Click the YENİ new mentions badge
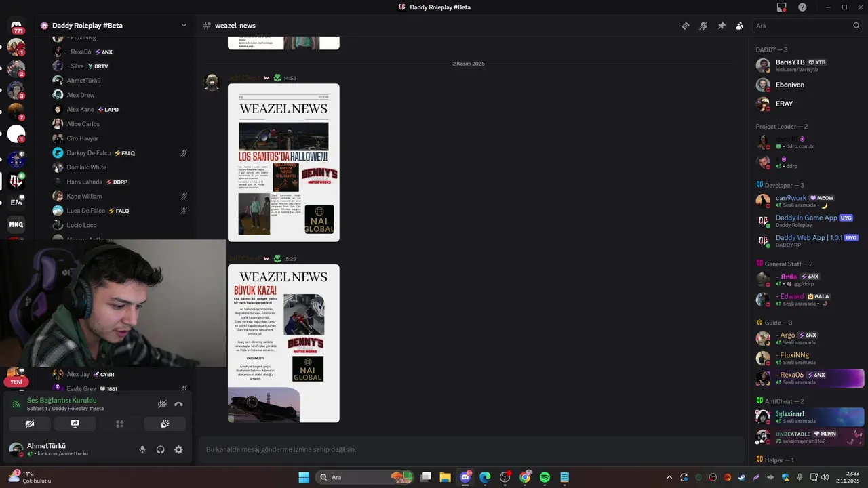868x488 pixels. click(x=16, y=382)
